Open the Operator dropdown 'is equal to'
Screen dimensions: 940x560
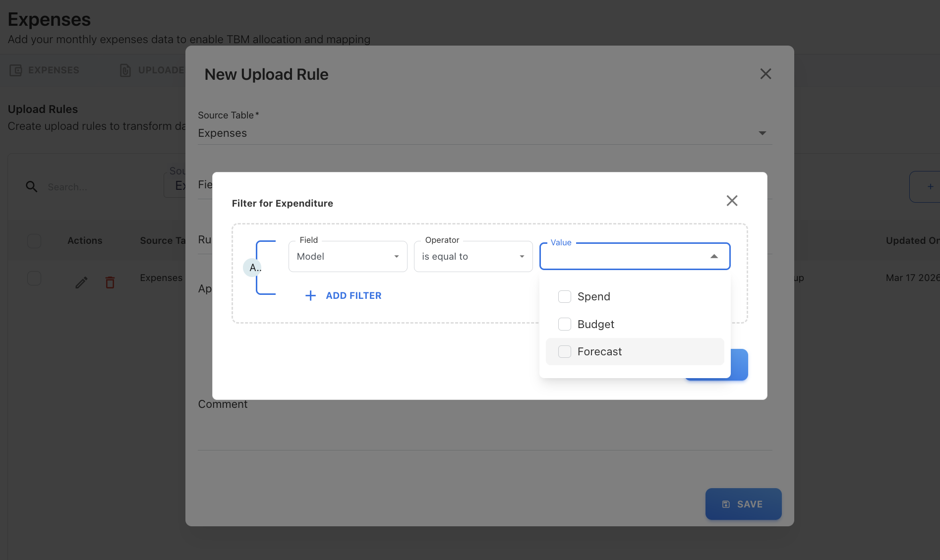click(473, 257)
